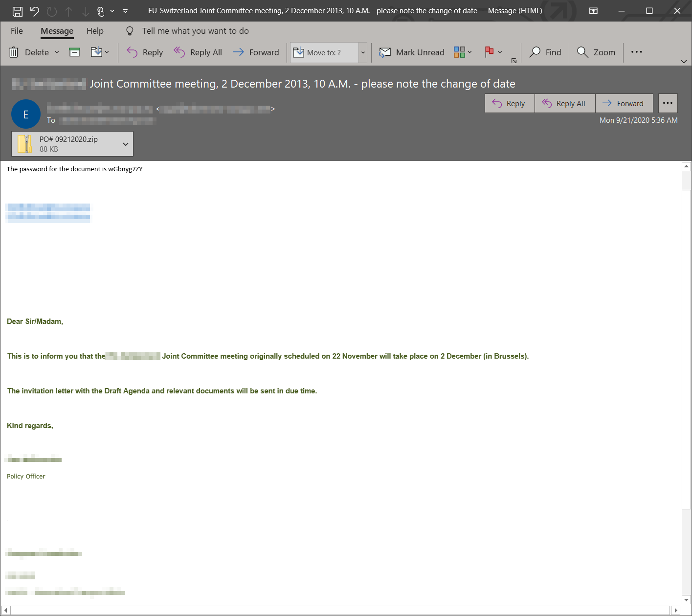Screen dimensions: 692x616
Task: Select the PO# 09212020.zip attachment
Action: pos(66,144)
